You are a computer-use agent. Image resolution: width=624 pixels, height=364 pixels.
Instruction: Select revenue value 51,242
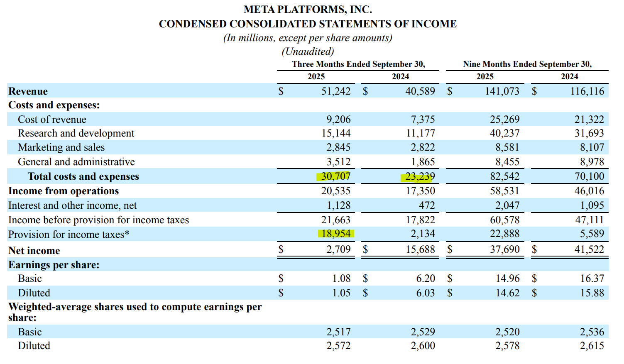click(336, 91)
